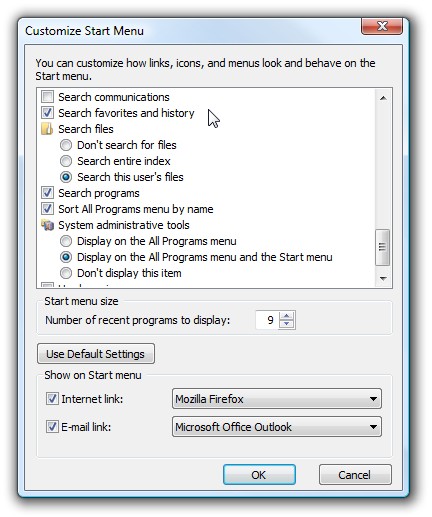The height and width of the screenshot is (517, 432).
Task: Click the Search files label
Action: point(86,129)
